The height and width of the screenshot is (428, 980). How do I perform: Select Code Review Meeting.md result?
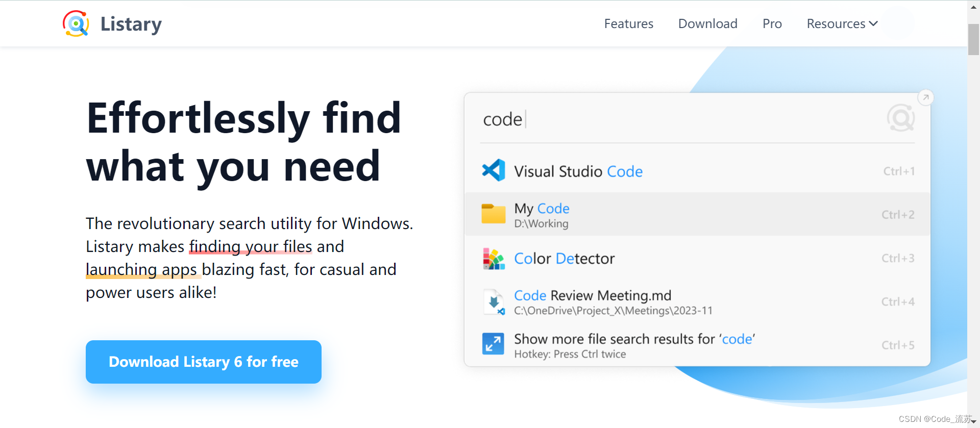coord(697,302)
